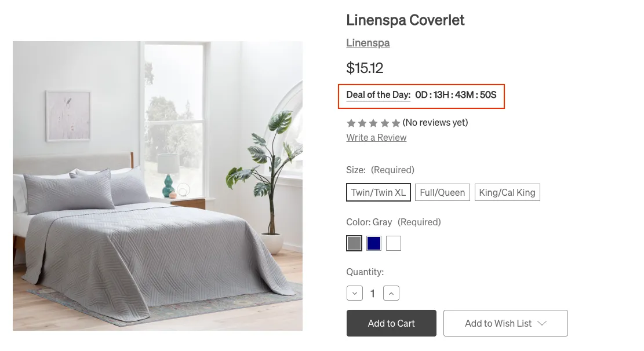644x351 pixels.
Task: Click the quantity value field
Action: pos(373,294)
